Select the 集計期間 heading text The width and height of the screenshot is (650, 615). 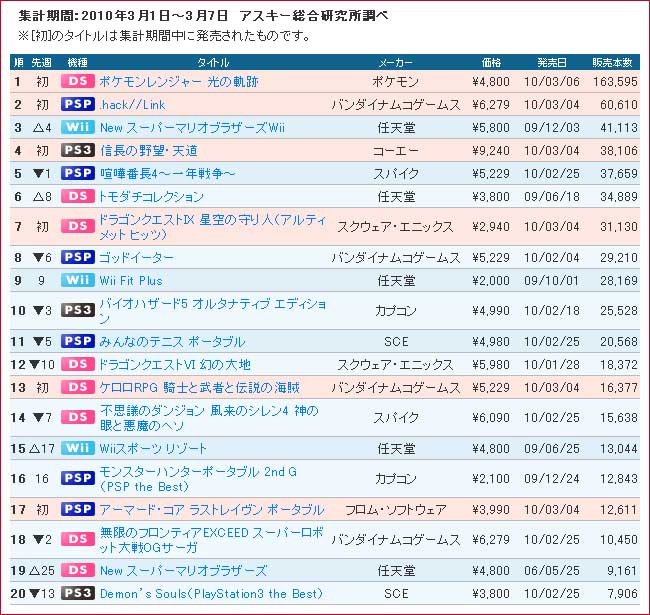coord(203,16)
